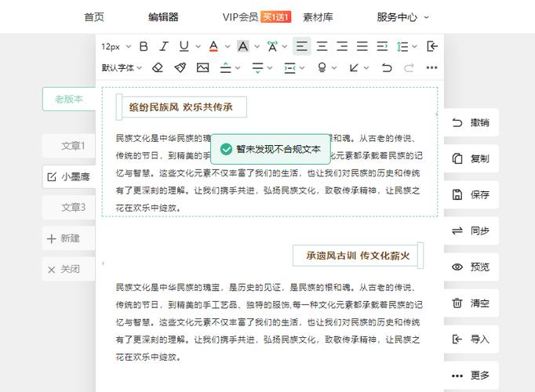Click the diagonal arrow icon
The image size is (535, 392).
pos(354,67)
